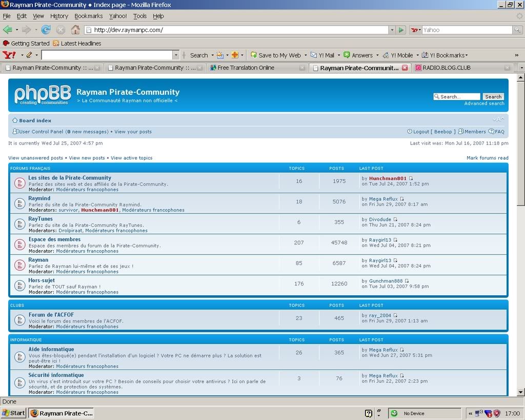Click the help question mark tray icon
Image resolution: width=525 pixels, height=420 pixels.
click(x=368, y=414)
